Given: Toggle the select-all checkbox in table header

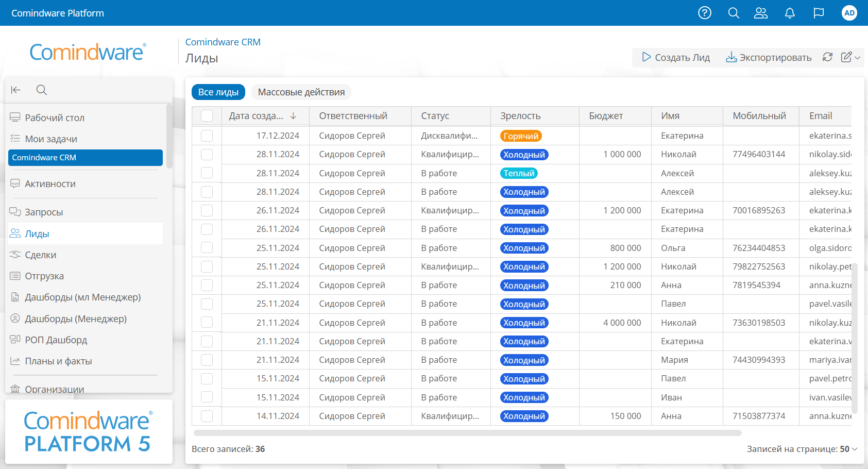Looking at the screenshot, I should [207, 116].
